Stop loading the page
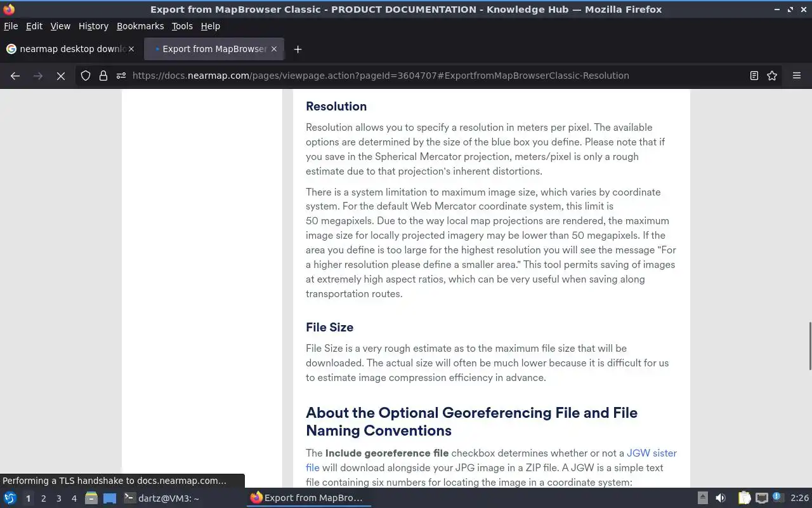 click(x=61, y=76)
